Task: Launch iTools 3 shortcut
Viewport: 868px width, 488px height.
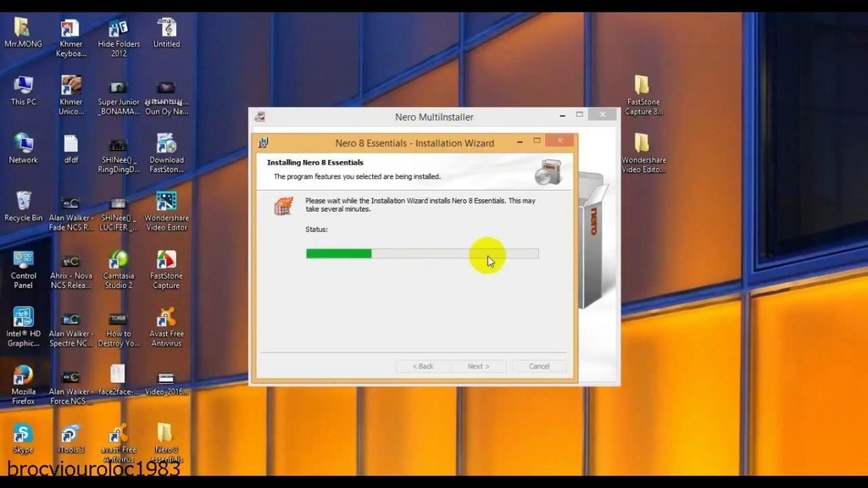Action: pyautogui.click(x=71, y=438)
